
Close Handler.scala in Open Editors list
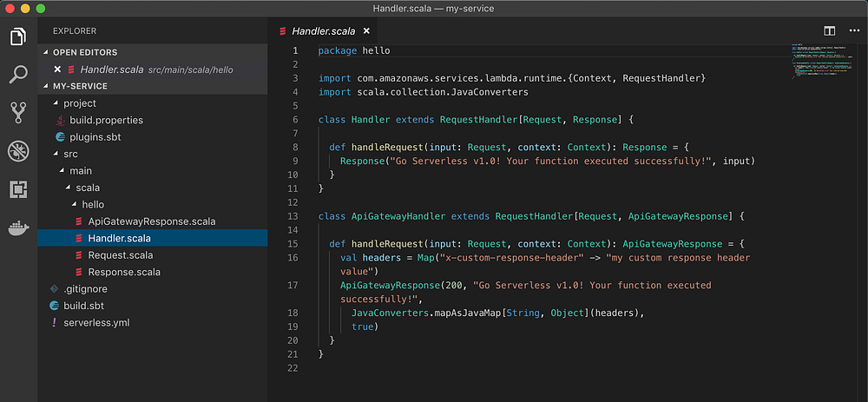click(57, 69)
